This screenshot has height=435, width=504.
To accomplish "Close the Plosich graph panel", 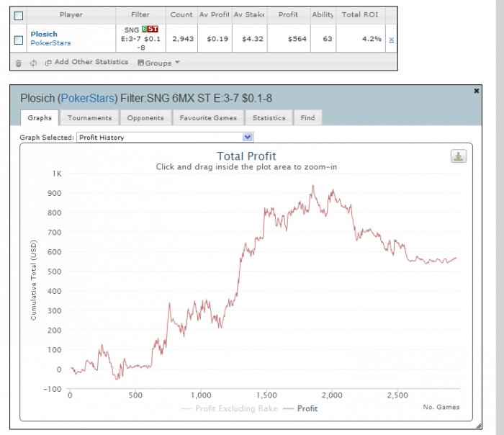I will (477, 91).
